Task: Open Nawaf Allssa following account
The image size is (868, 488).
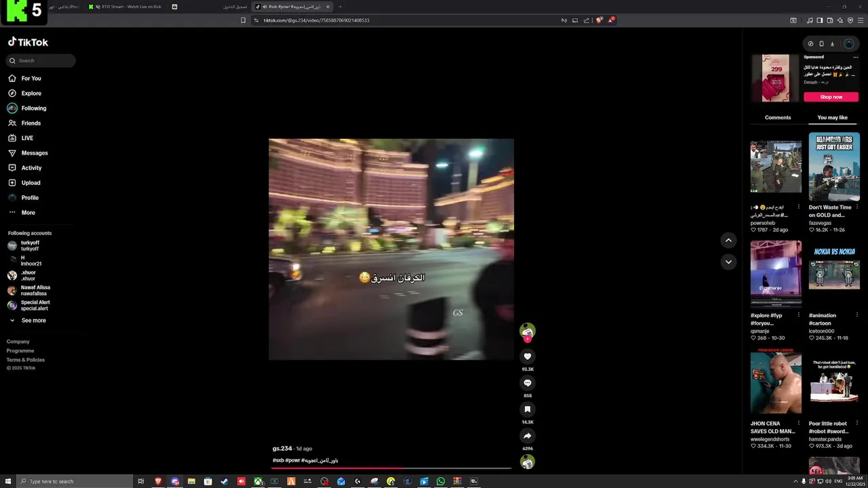Action: click(35, 290)
